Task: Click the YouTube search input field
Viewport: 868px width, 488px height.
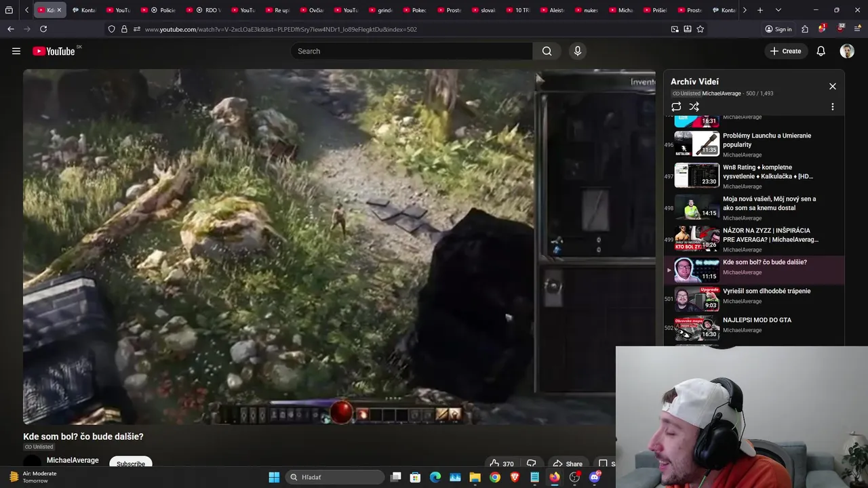Action: (412, 51)
